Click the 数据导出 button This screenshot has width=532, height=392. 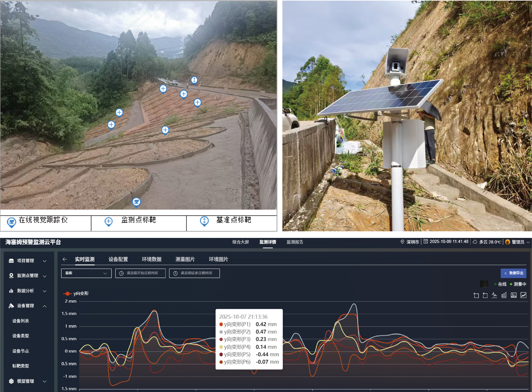tap(514, 273)
